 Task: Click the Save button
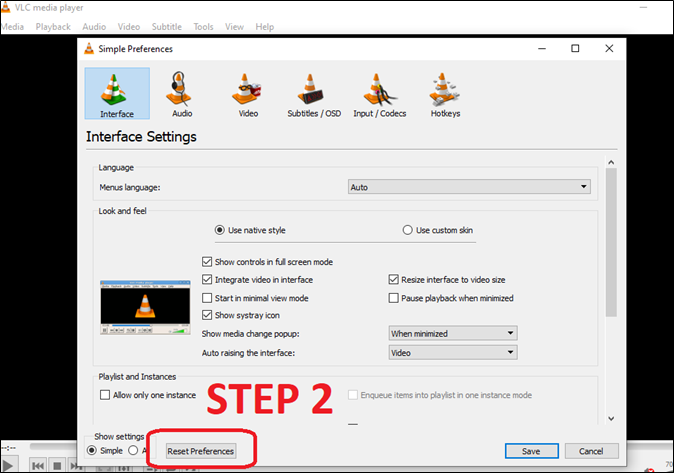click(532, 451)
